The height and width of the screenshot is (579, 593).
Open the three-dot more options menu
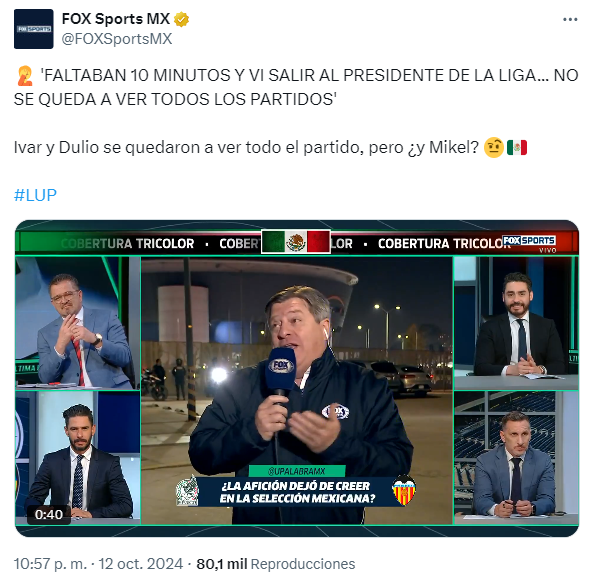coord(570,19)
